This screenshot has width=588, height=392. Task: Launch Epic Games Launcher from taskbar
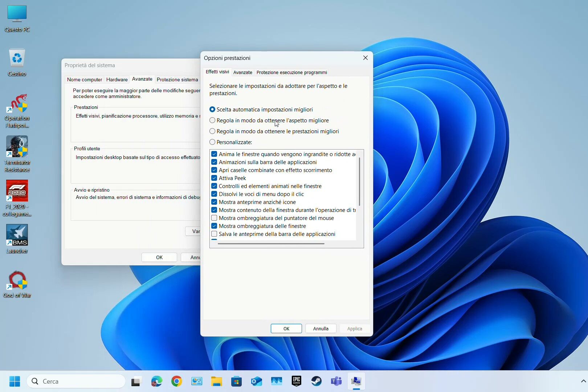coord(297,381)
